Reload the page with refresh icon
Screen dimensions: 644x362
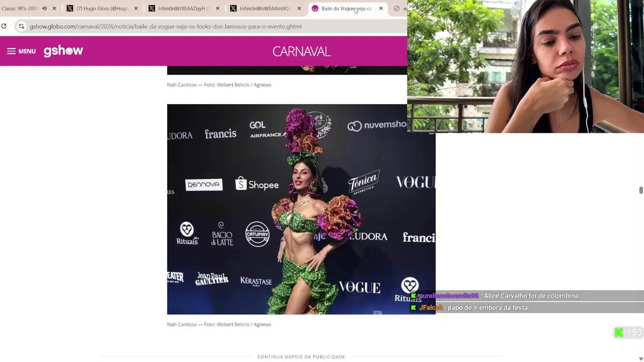4,26
